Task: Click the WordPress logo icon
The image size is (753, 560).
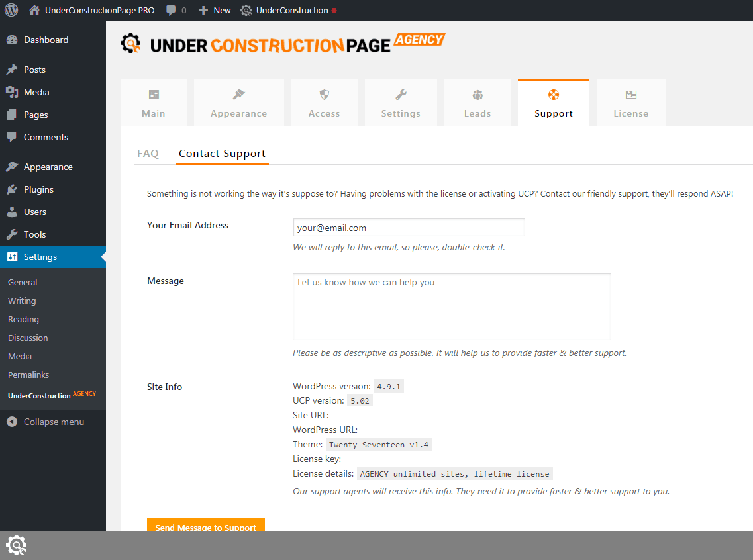Action: coord(11,10)
